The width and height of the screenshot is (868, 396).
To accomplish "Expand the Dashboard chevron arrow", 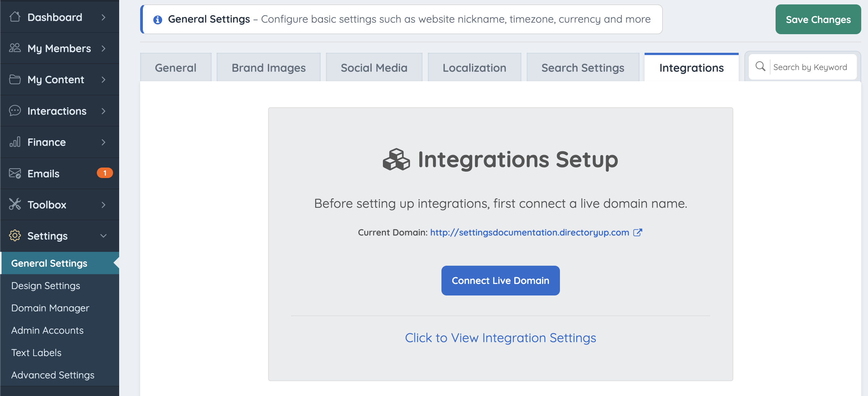I will pos(104,17).
